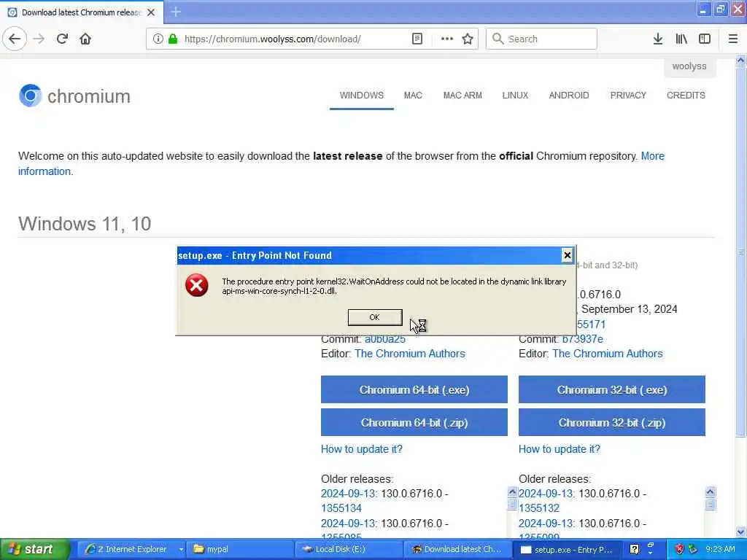Show the sidebar panel icon
The width and height of the screenshot is (747, 560).
pos(705,39)
